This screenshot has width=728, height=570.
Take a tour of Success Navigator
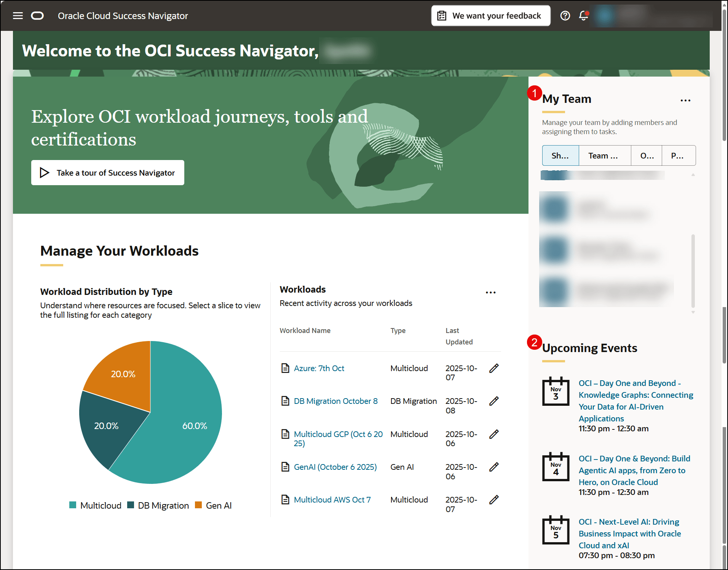[108, 173]
